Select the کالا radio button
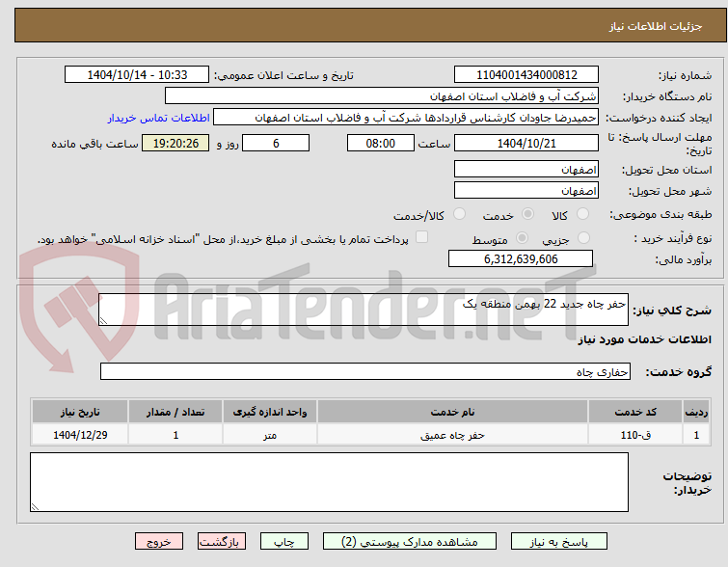 (582, 214)
